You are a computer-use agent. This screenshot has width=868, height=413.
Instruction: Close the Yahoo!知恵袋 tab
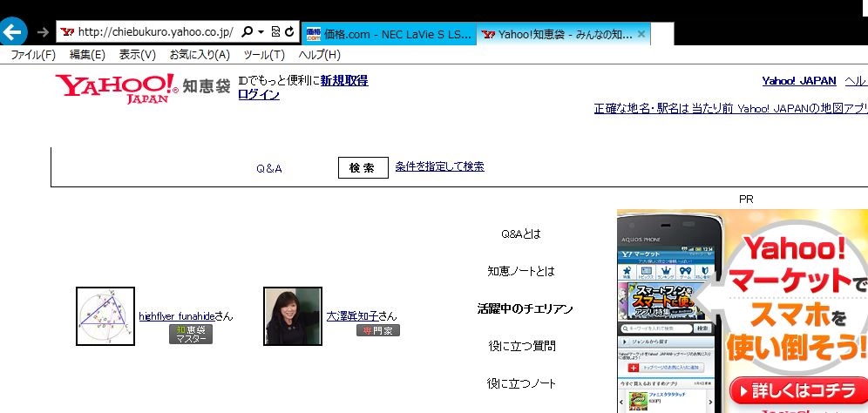(x=641, y=34)
